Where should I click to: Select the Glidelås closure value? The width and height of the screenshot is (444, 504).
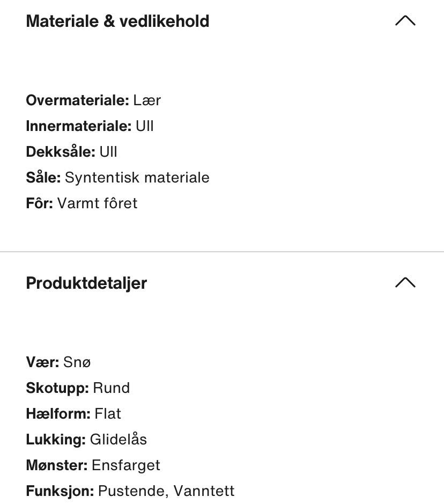pos(118,440)
